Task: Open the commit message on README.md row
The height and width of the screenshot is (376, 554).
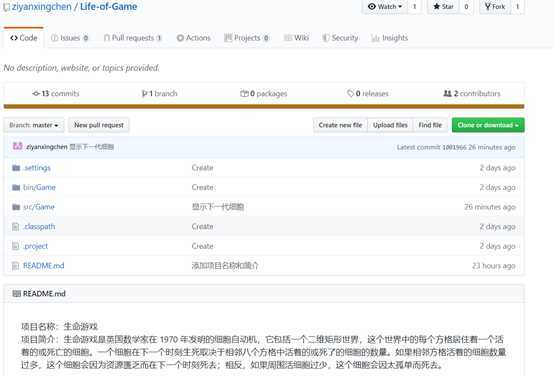Action: [x=225, y=266]
